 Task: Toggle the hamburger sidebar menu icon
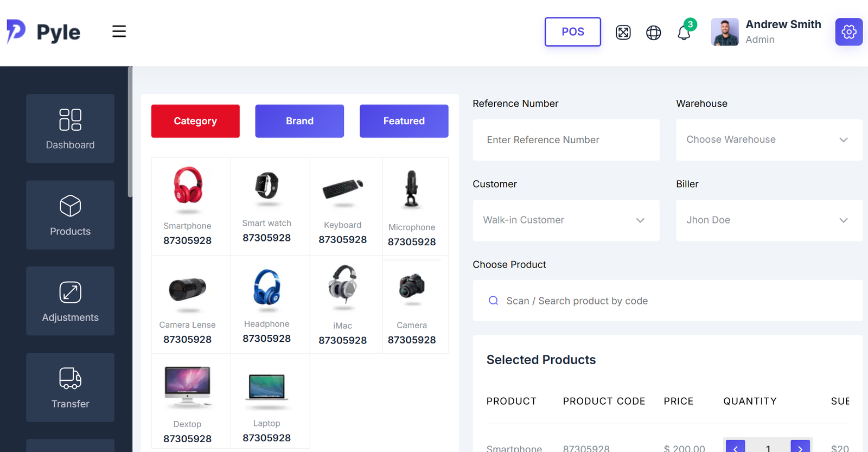tap(119, 31)
